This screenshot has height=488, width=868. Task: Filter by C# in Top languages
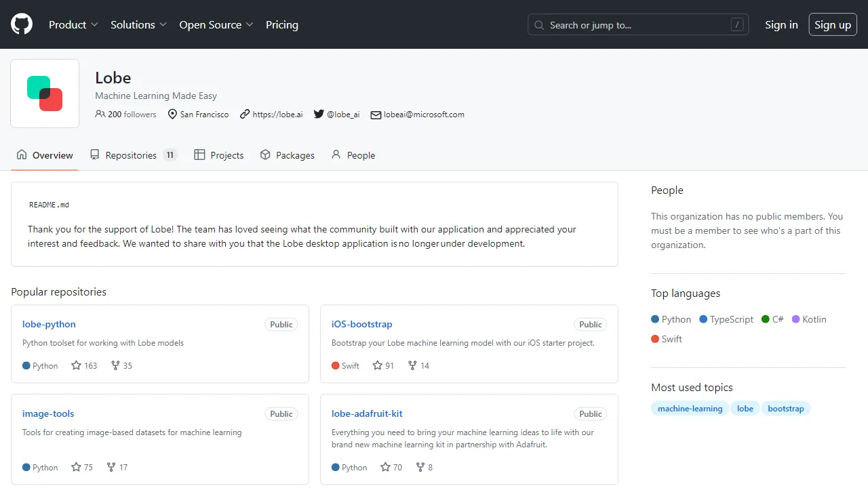[x=772, y=319]
